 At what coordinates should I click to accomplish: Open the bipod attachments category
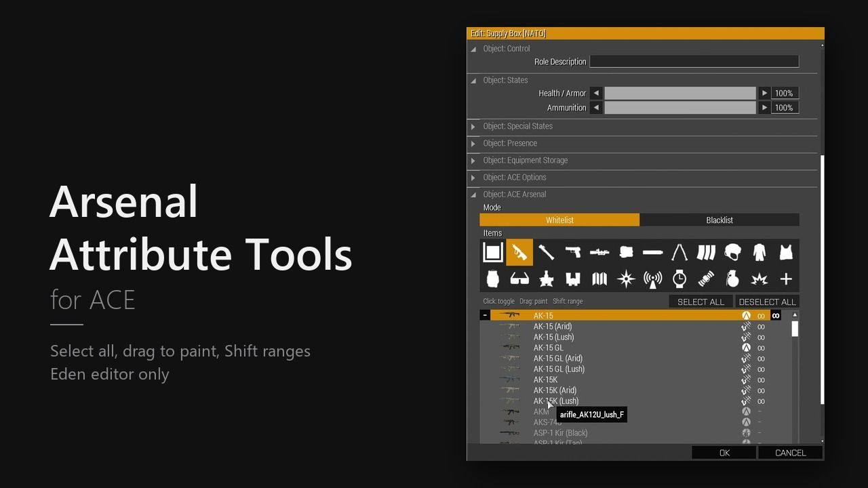679,253
